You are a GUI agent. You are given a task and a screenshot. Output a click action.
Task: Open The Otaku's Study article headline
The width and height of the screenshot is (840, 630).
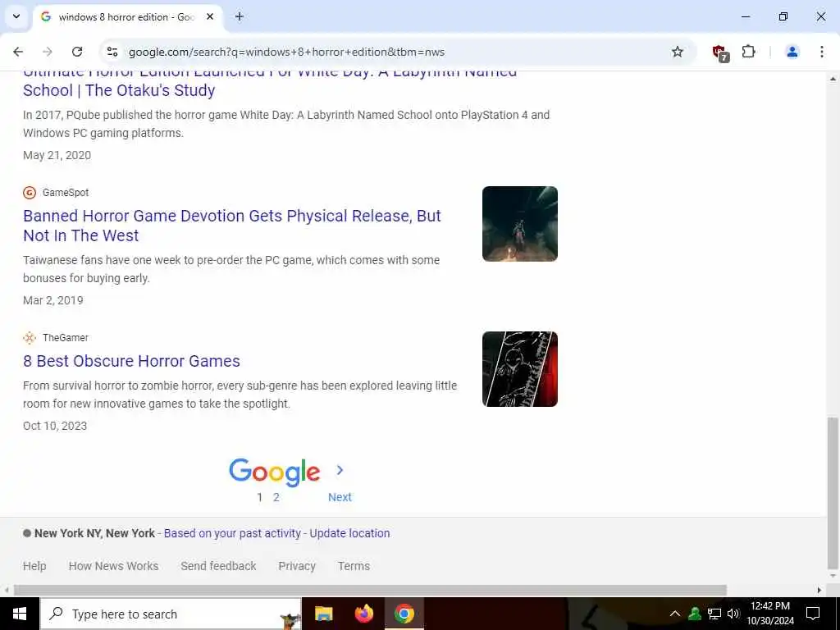coord(270,81)
